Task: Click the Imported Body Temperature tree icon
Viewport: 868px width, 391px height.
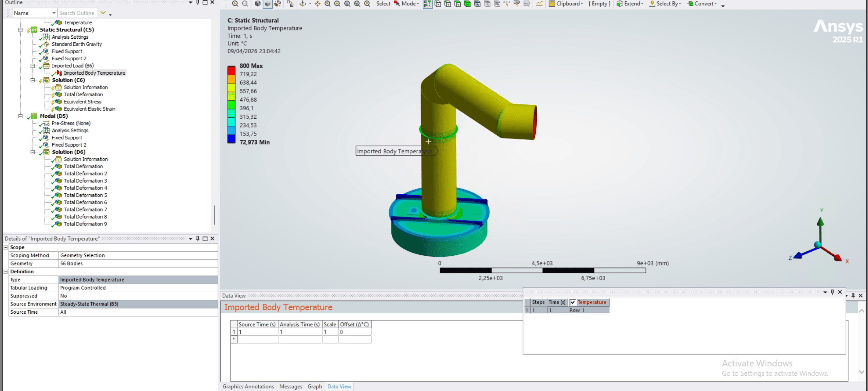Action: [x=59, y=73]
